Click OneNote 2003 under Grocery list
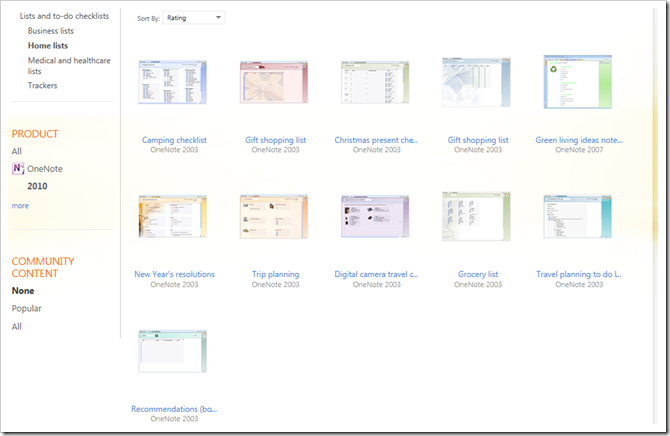 pyautogui.click(x=478, y=284)
